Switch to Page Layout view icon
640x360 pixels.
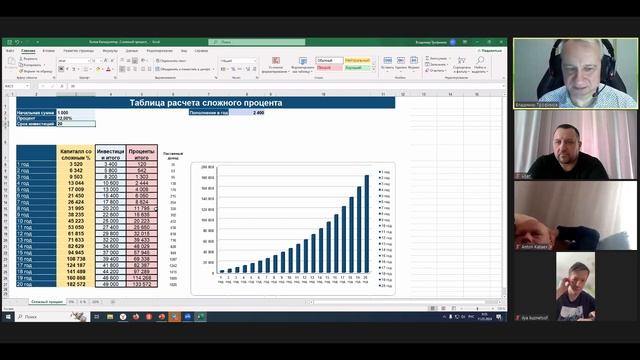(x=443, y=308)
